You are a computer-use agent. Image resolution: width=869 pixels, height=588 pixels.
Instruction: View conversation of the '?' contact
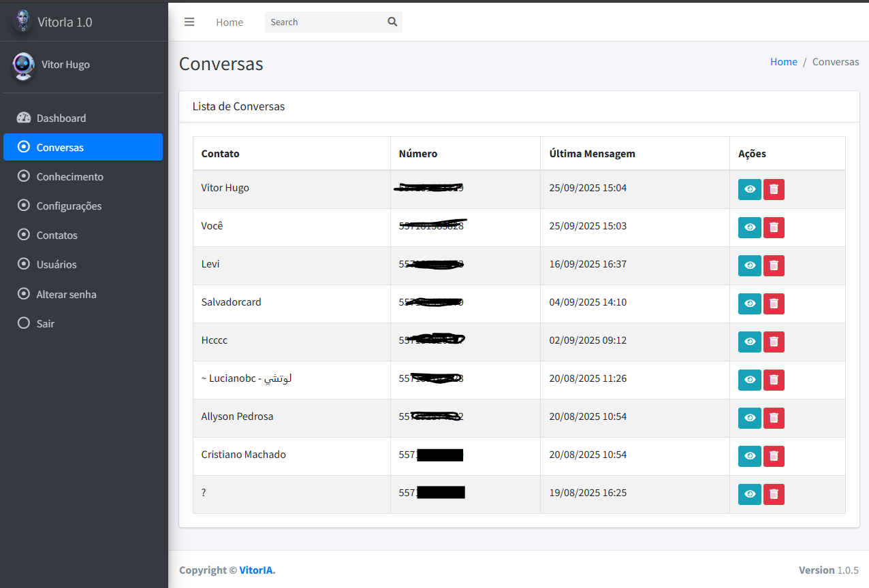(x=749, y=494)
